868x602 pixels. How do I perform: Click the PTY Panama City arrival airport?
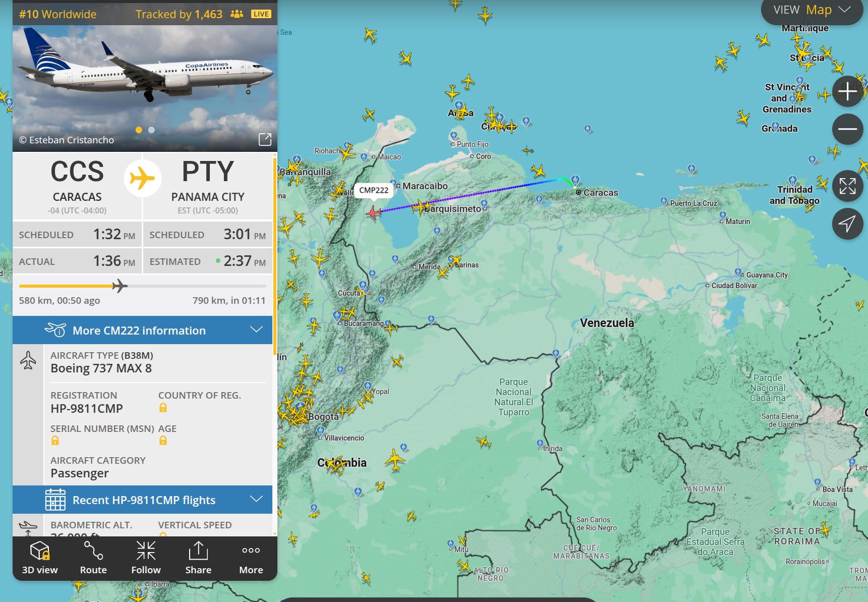pos(208,186)
